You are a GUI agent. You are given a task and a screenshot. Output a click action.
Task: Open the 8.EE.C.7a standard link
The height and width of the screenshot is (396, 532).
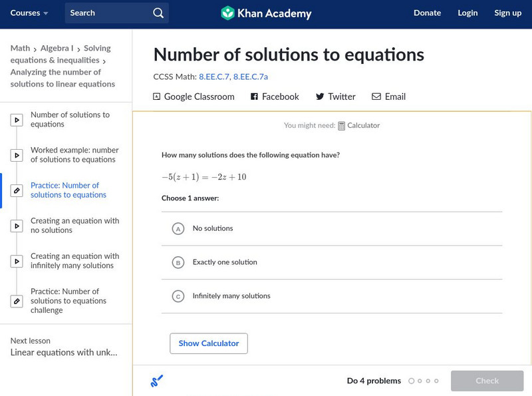pyautogui.click(x=251, y=77)
